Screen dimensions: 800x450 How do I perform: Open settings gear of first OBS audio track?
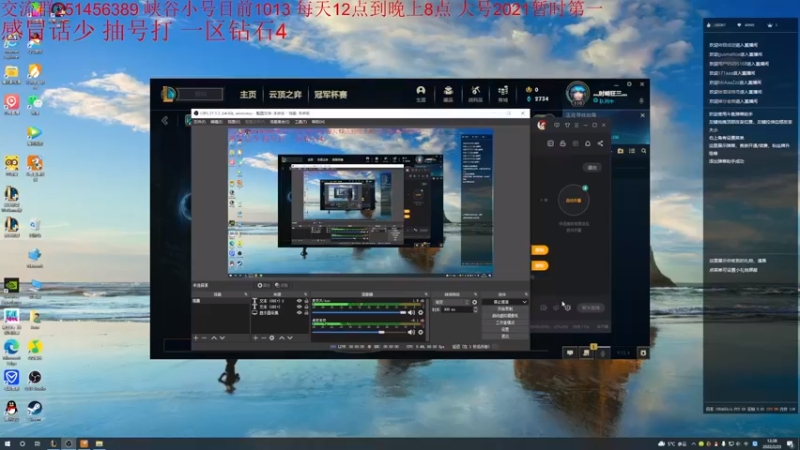pyautogui.click(x=420, y=312)
